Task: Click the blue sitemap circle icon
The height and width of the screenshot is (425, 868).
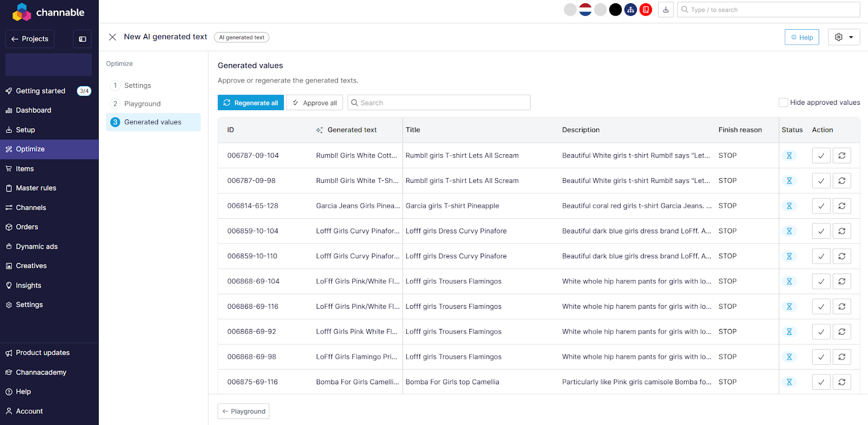Action: (x=630, y=10)
